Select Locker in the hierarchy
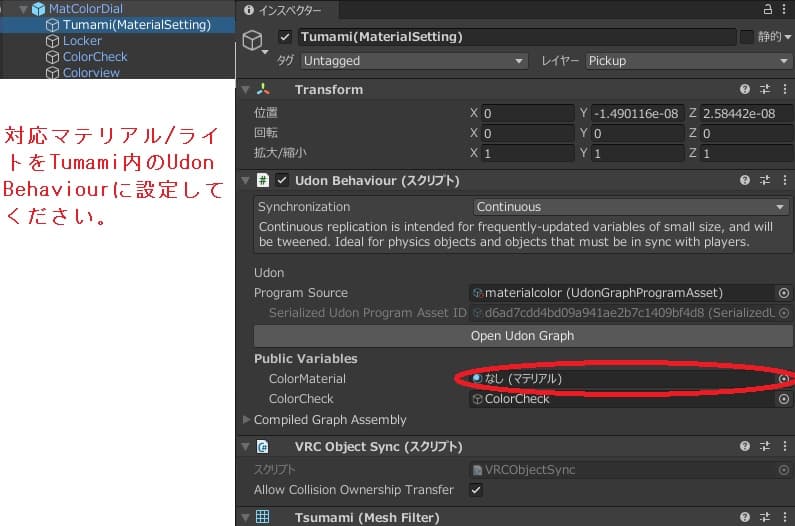Viewport: 795px width, 526px height. 82,41
